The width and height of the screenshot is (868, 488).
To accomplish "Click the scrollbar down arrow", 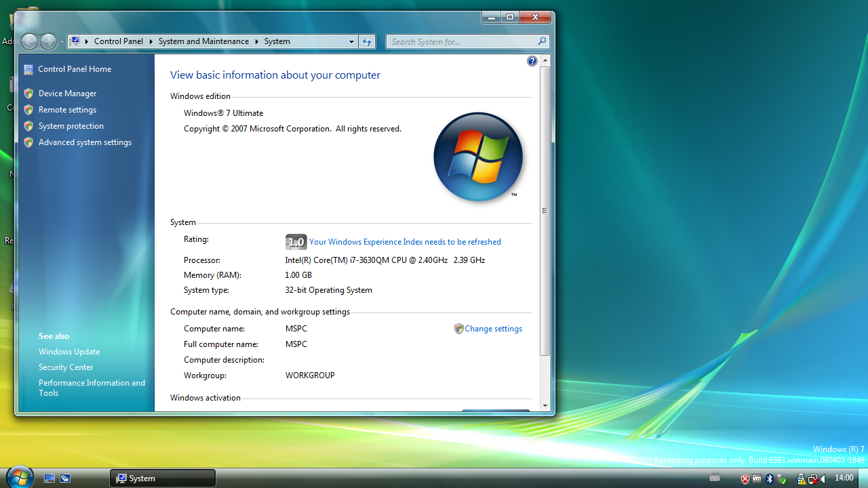I will click(545, 406).
